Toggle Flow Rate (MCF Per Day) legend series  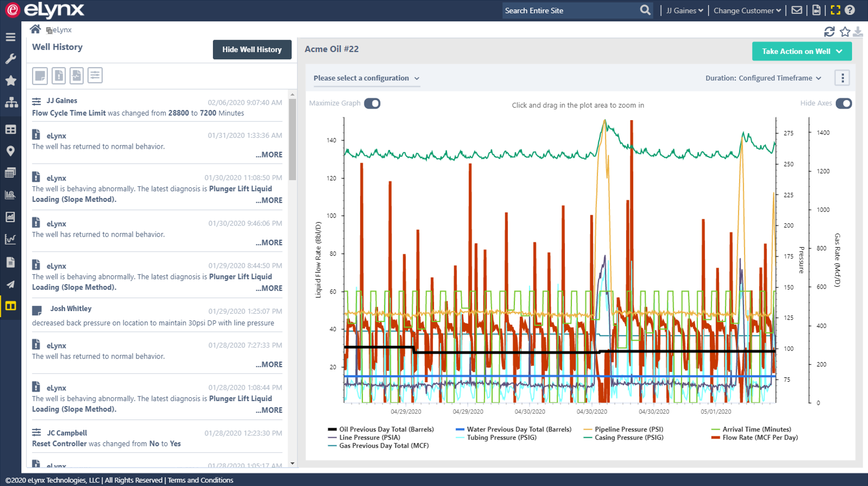(x=760, y=438)
